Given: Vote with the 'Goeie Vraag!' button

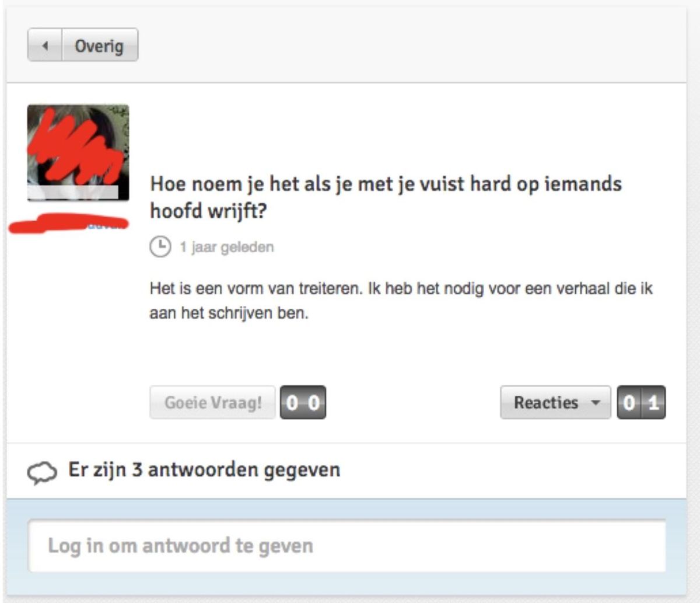Looking at the screenshot, I should click(212, 402).
